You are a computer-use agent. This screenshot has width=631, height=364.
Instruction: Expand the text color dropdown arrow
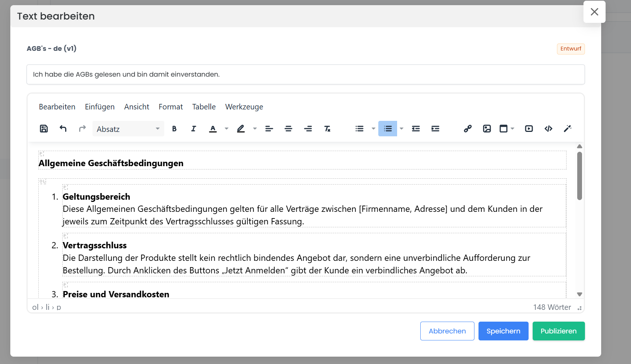click(227, 129)
